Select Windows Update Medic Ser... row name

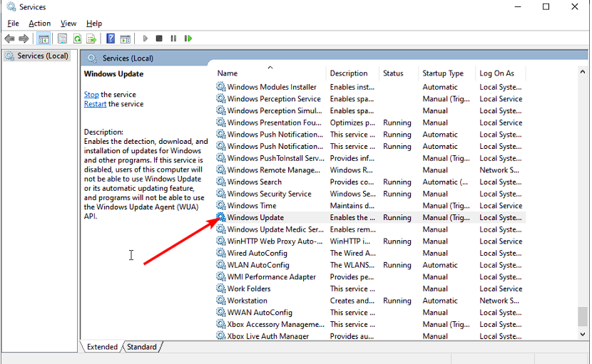275,229
